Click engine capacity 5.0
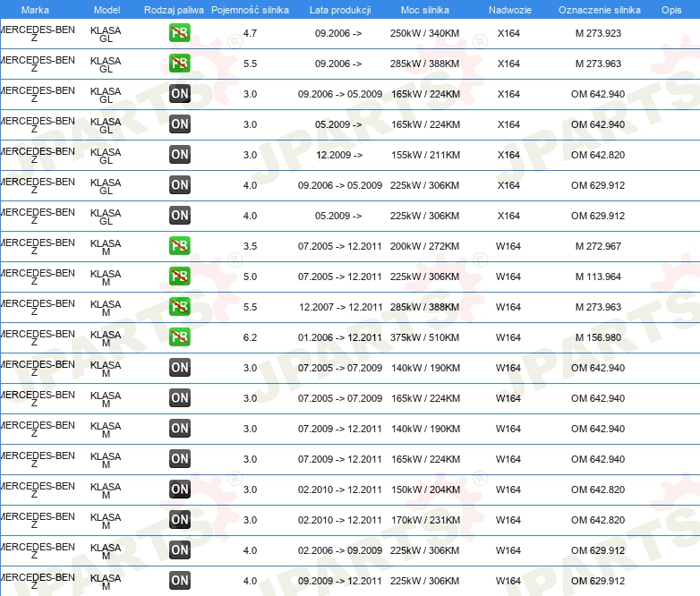700x596 pixels. [x=250, y=277]
